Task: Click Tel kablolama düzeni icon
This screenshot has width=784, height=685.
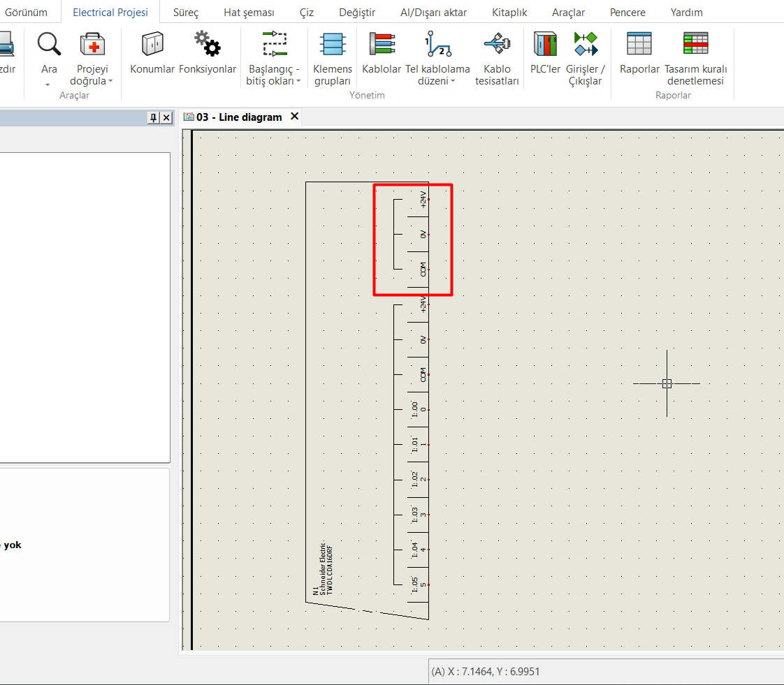Action: tap(438, 44)
